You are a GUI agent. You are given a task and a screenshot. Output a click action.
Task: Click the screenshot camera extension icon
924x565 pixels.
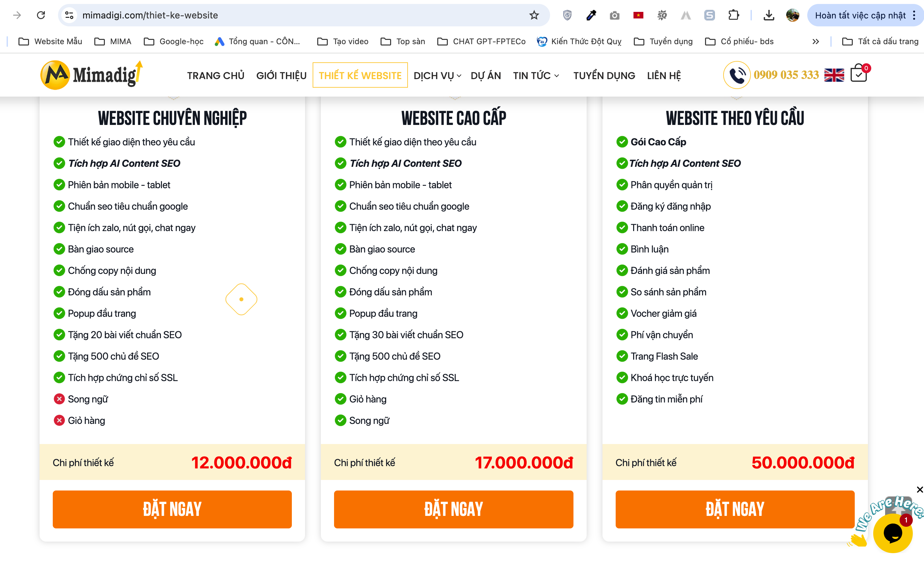(x=614, y=15)
